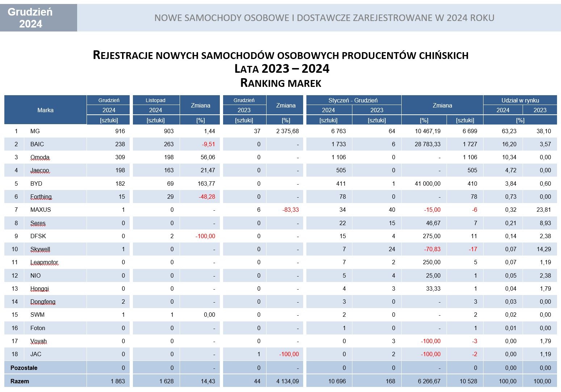This screenshot has width=561, height=392.
Task: Click the 'Pozostałe' row label
Action: click(24, 368)
